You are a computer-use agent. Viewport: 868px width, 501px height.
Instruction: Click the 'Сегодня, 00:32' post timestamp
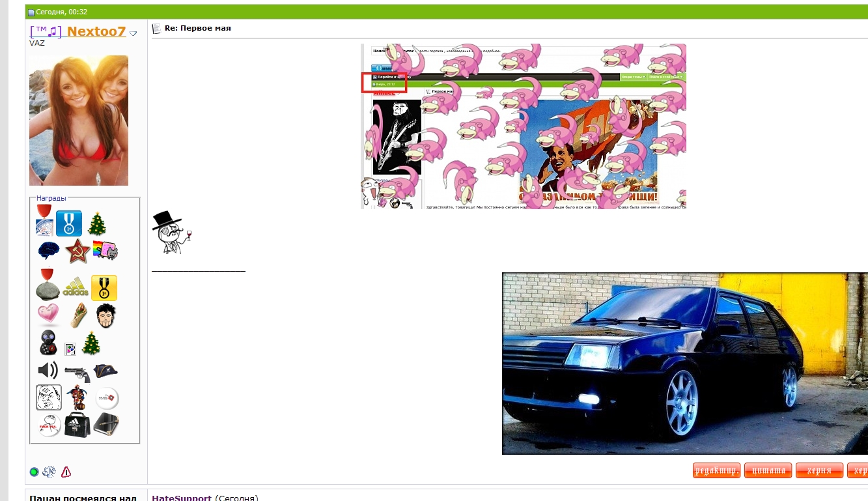point(62,12)
